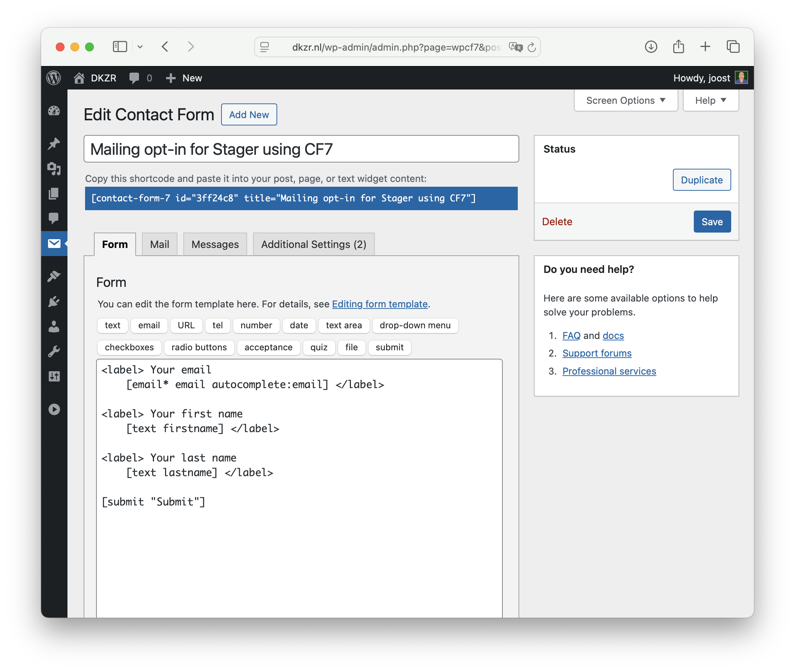Click inside the form template textarea

click(299, 488)
